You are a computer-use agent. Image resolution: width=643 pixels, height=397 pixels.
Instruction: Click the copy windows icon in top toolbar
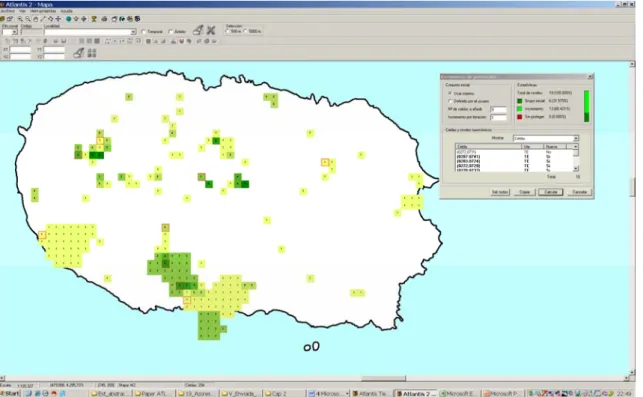click(114, 19)
